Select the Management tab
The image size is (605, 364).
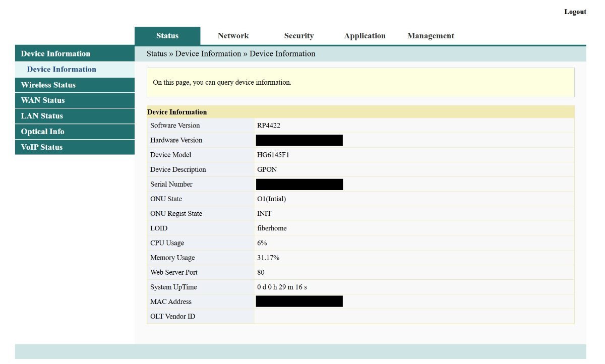point(430,36)
